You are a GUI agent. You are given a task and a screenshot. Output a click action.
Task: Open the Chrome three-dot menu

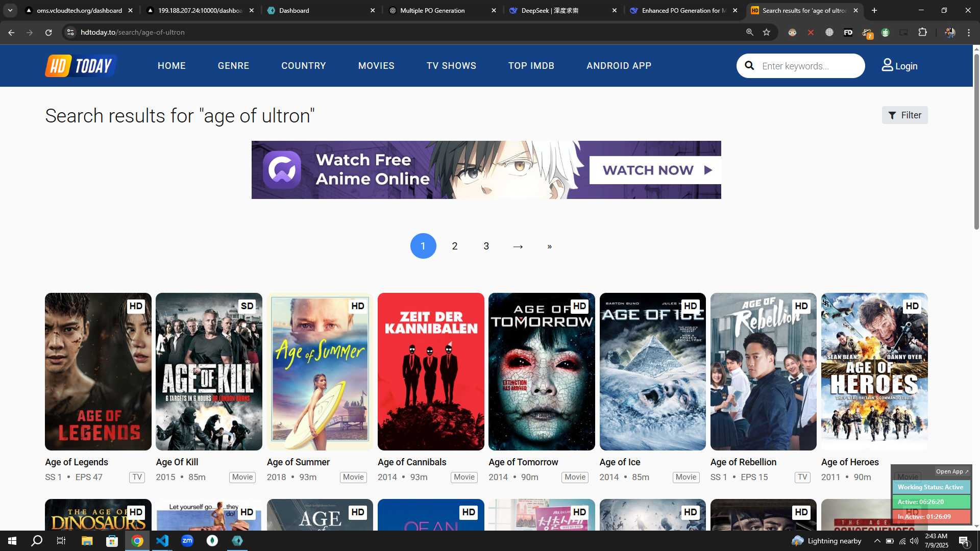pyautogui.click(x=968, y=32)
